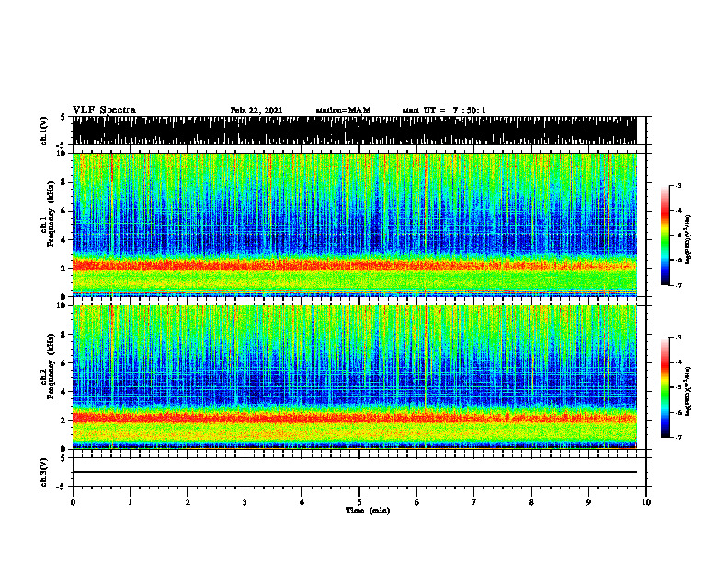Click the '6' kHz tick on ch.2 axis
This screenshot has width=728, height=563.
64,362
